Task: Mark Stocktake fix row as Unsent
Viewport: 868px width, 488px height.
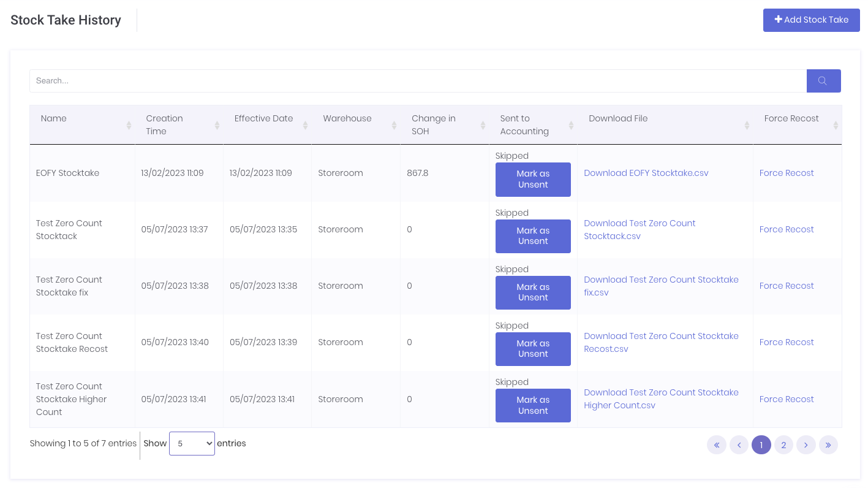Action: (533, 292)
